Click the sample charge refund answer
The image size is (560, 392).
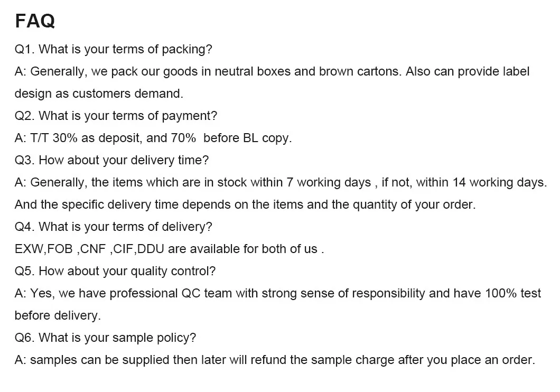tap(275, 360)
